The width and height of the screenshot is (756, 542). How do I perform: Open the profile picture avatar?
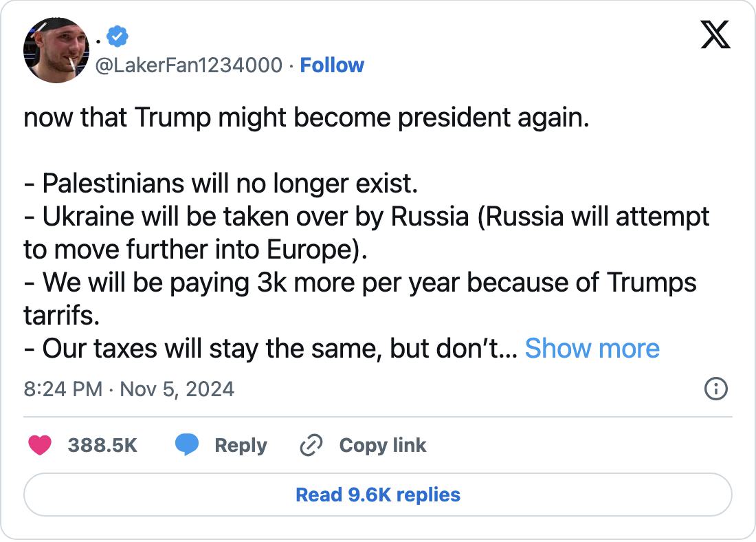tap(56, 50)
